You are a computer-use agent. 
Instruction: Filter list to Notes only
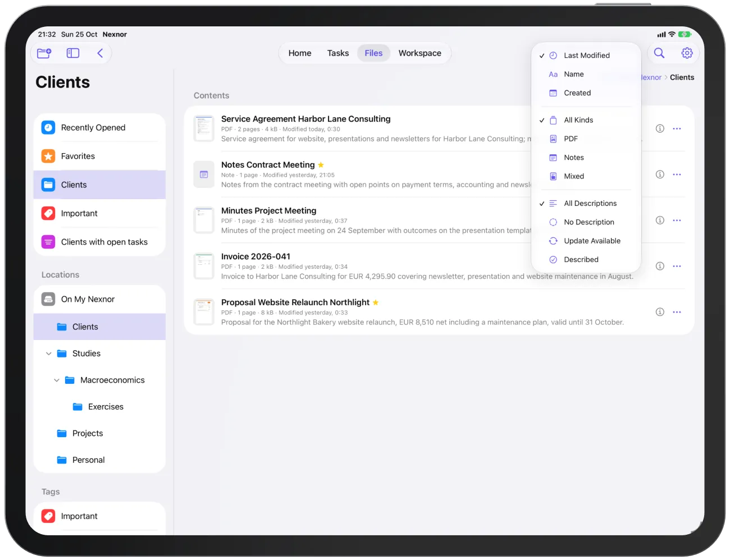coord(586,158)
